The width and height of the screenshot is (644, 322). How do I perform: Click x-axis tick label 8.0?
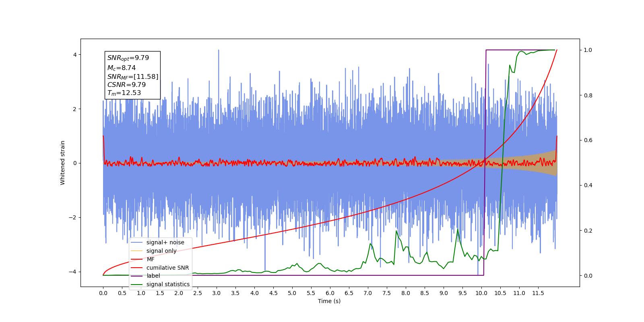(406, 293)
